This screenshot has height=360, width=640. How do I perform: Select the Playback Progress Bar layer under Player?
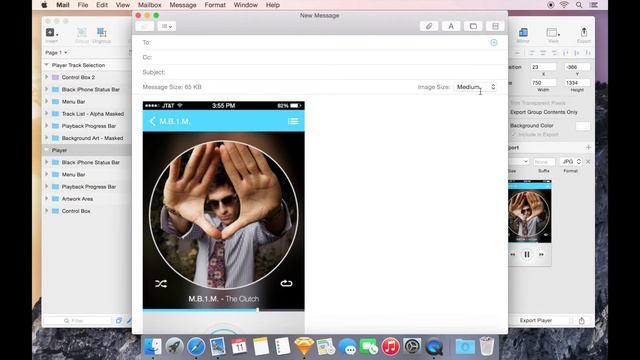87,187
